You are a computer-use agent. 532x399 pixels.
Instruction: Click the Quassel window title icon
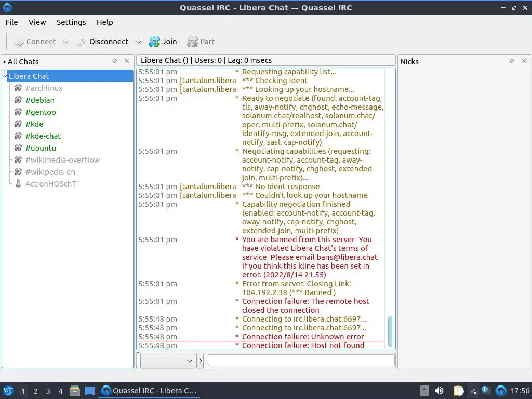pyautogui.click(x=7, y=7)
